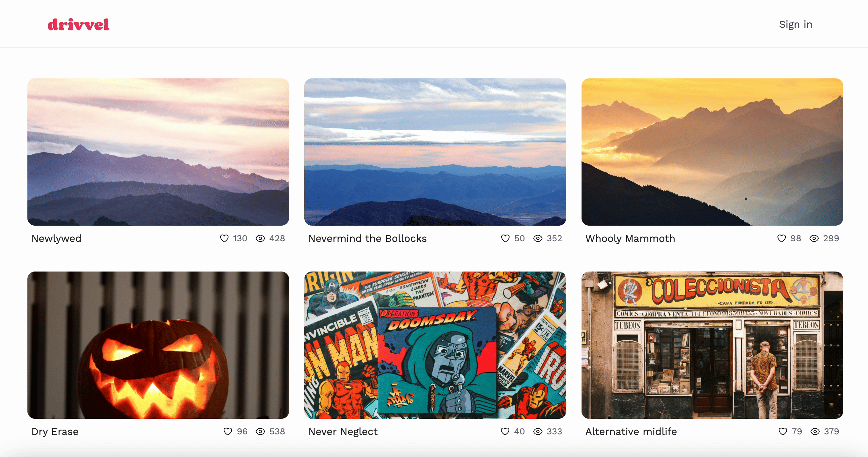Like Never Neglect using heart icon
Viewport: 868px width, 457px height.
point(505,432)
